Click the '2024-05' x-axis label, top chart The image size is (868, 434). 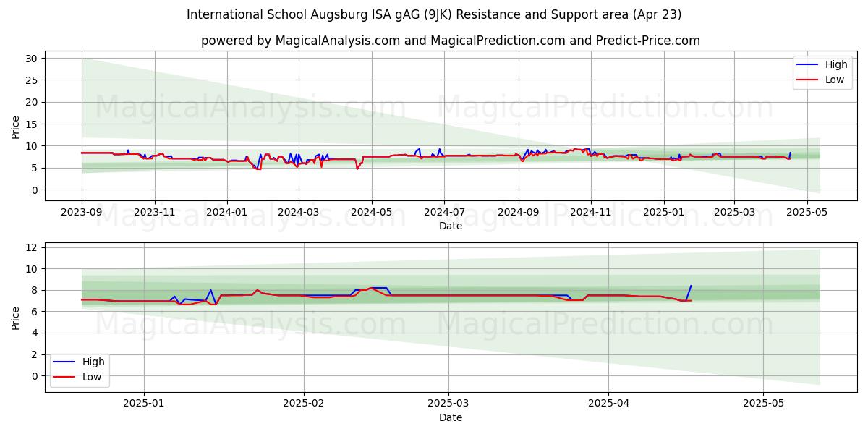coord(372,212)
